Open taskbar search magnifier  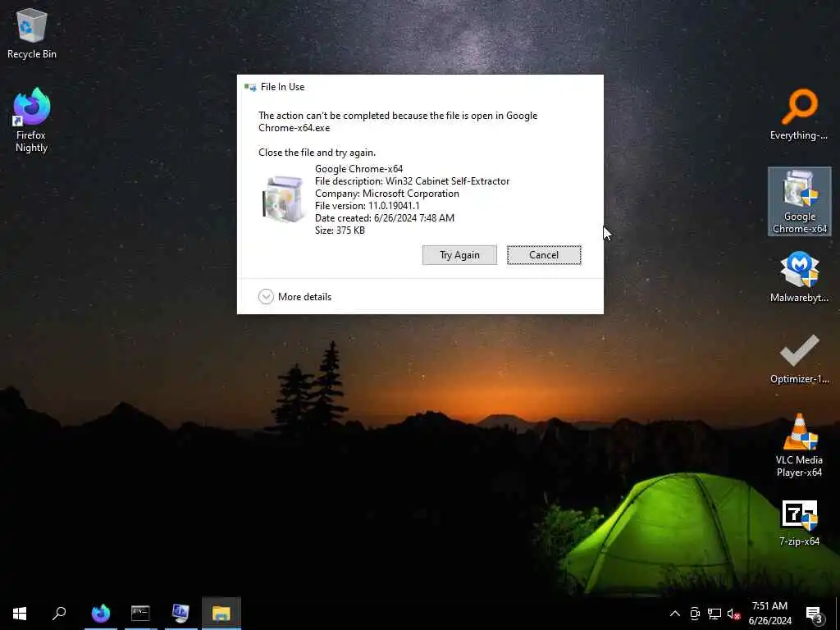(59, 614)
